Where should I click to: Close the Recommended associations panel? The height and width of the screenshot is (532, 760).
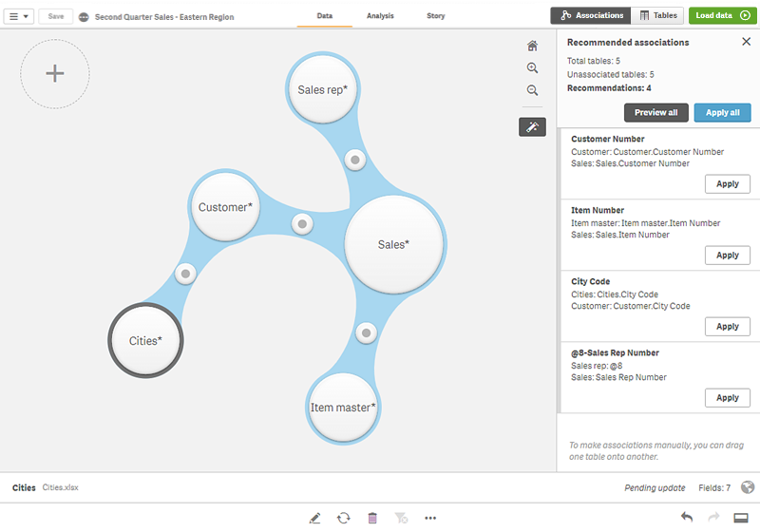coord(747,42)
